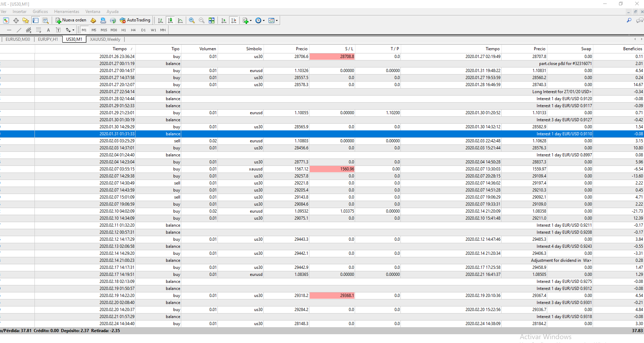Select the crosshair cursor tool

tap(16, 20)
